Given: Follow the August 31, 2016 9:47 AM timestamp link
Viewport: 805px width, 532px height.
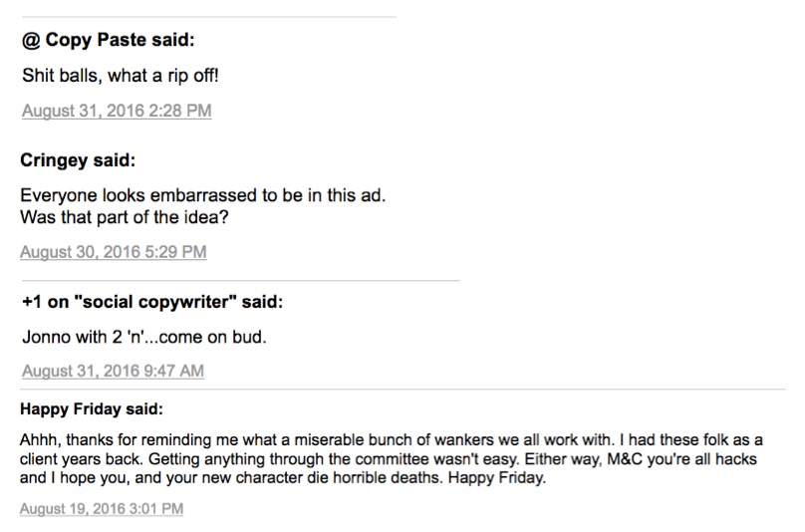Looking at the screenshot, I should pos(113,371).
